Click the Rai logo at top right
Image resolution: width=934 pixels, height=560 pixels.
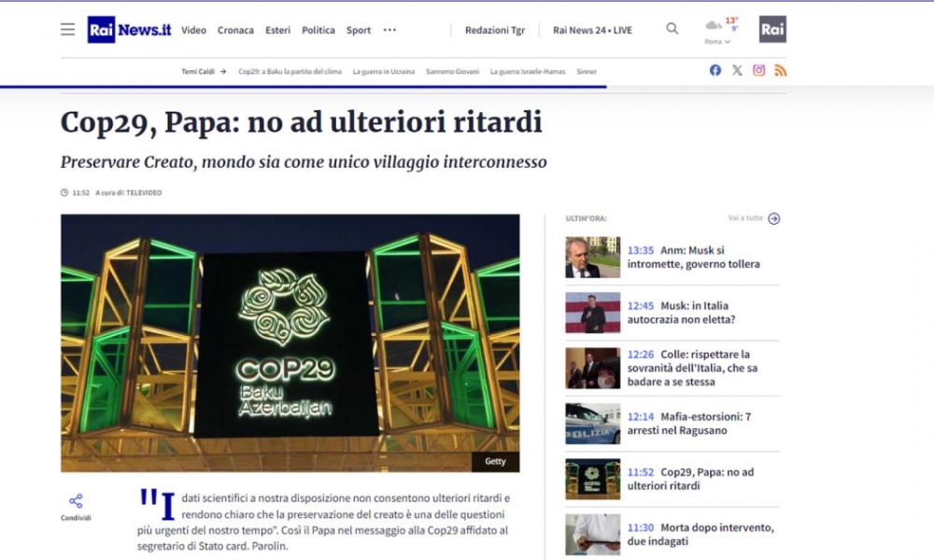772,29
